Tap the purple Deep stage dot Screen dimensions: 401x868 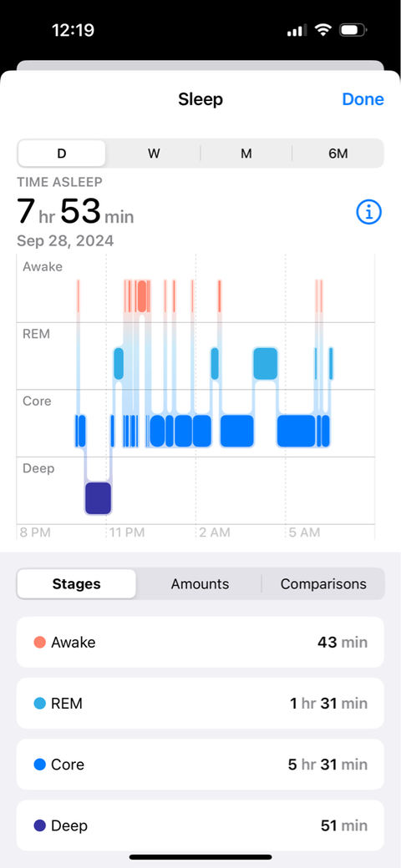click(40, 825)
